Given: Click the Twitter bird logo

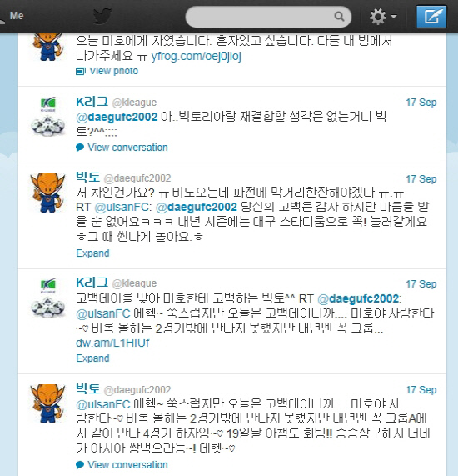Looking at the screenshot, I should pos(102,16).
